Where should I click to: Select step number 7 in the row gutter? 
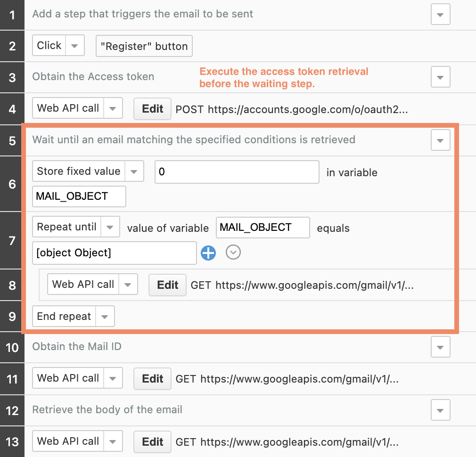(12, 240)
